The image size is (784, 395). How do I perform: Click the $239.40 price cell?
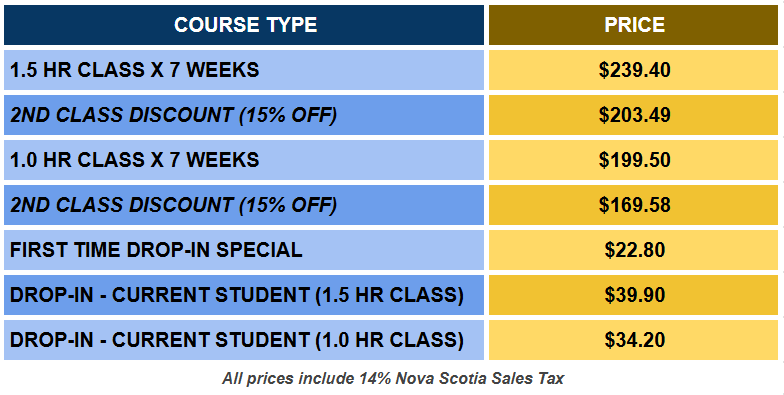coord(634,70)
